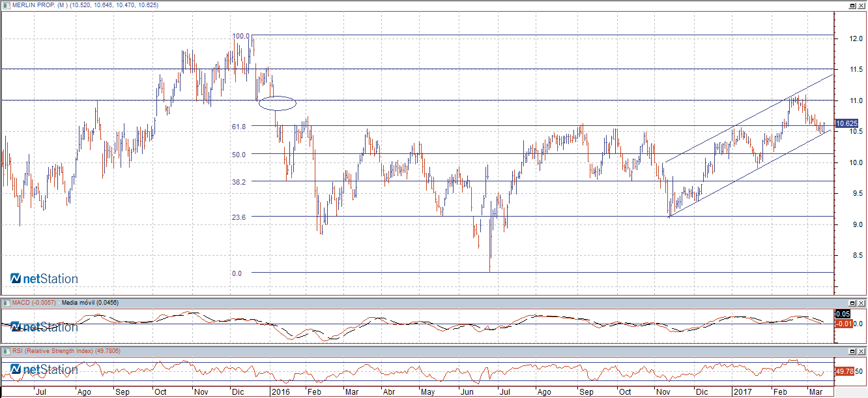Select the MACD (-0.0057) label
The height and width of the screenshot is (398, 868).
coord(35,303)
